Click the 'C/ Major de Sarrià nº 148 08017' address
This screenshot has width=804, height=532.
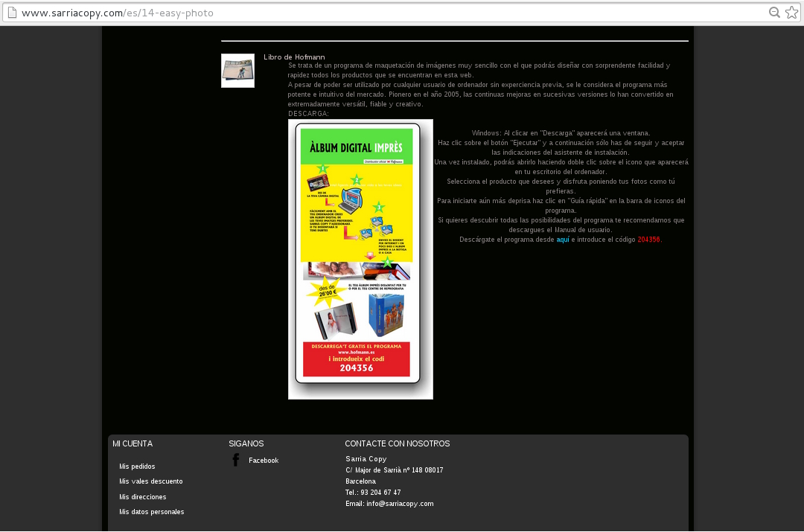(395, 470)
